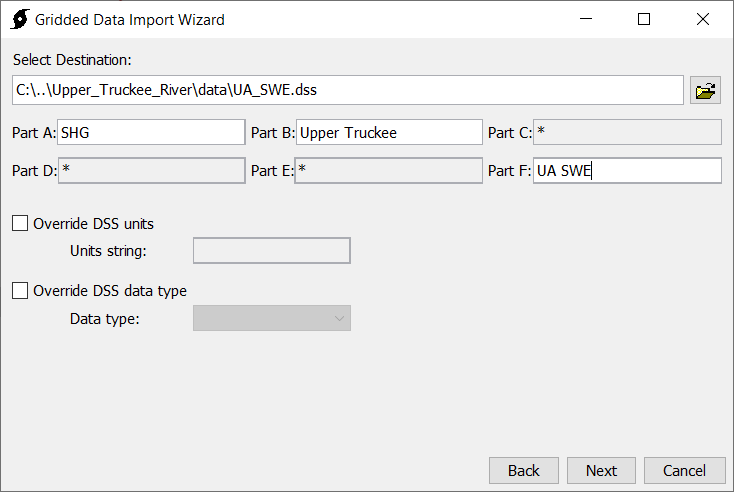
Task: Toggle the Override DSS data type checkbox
Action: click(x=20, y=290)
